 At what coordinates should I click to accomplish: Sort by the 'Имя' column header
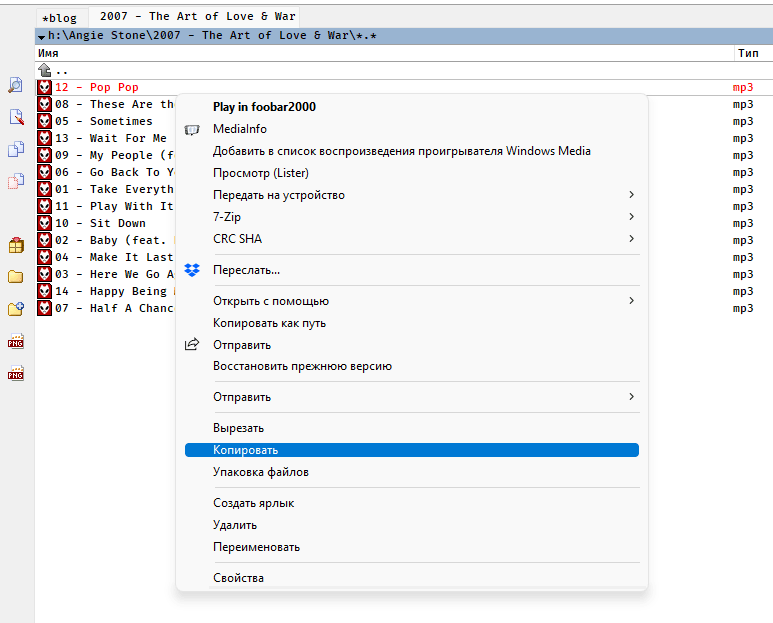click(385, 53)
